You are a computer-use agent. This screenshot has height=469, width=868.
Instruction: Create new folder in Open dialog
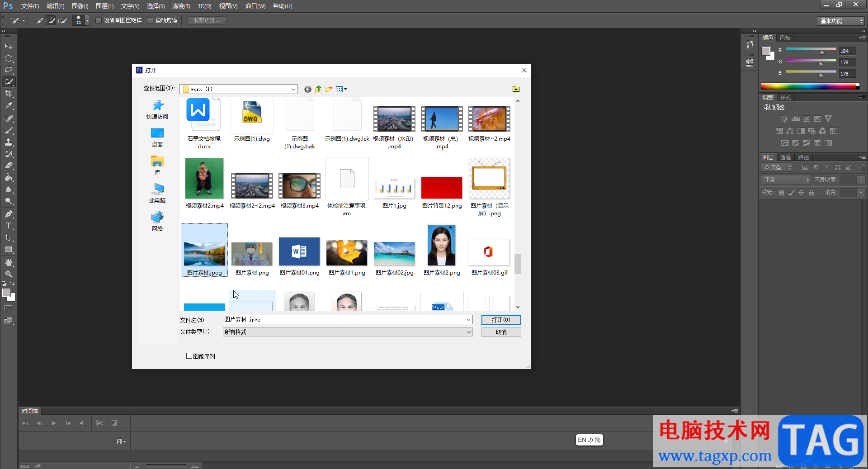tap(329, 89)
